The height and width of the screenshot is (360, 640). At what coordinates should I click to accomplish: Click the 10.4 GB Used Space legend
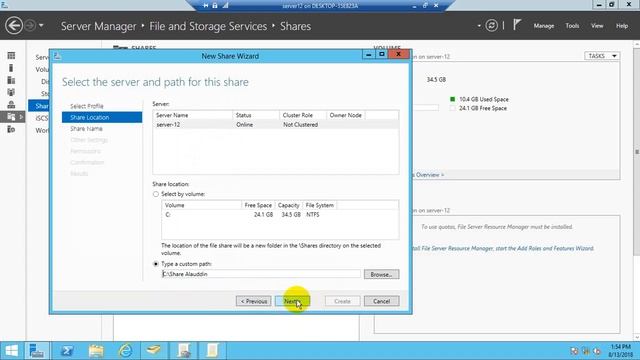point(479,99)
